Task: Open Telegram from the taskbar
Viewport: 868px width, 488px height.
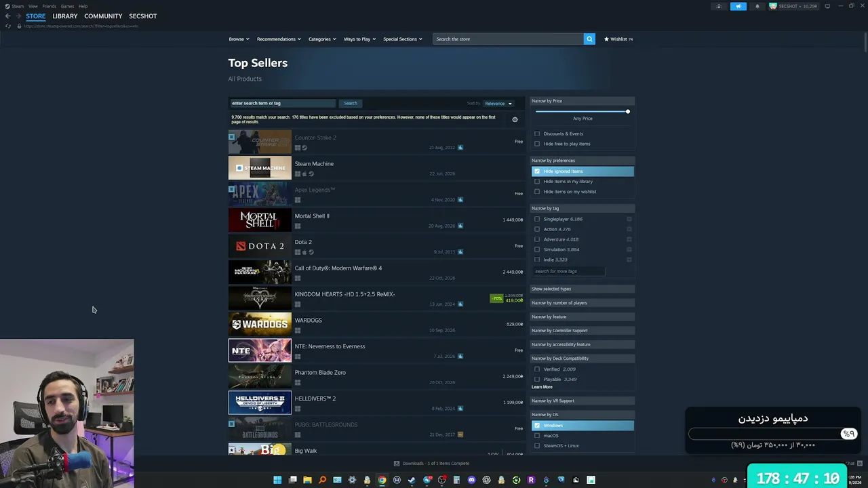Action: coord(427,480)
